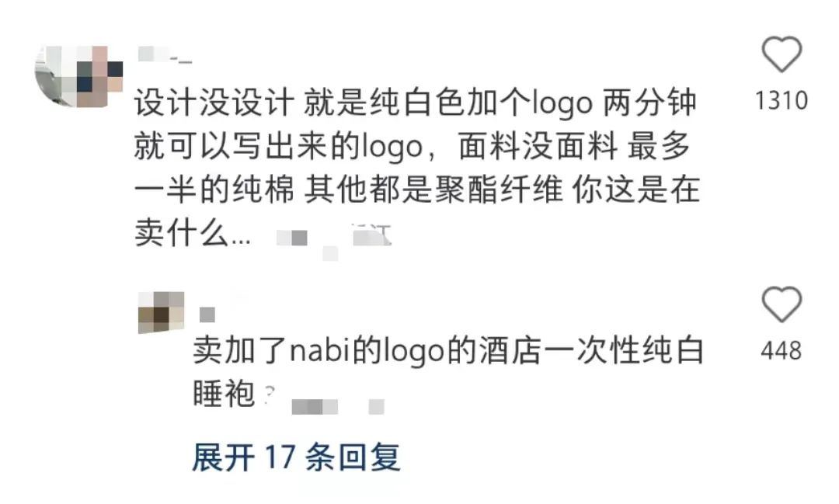Click the blurred location tag after 卖什么
The image size is (839, 504).
click(371, 235)
